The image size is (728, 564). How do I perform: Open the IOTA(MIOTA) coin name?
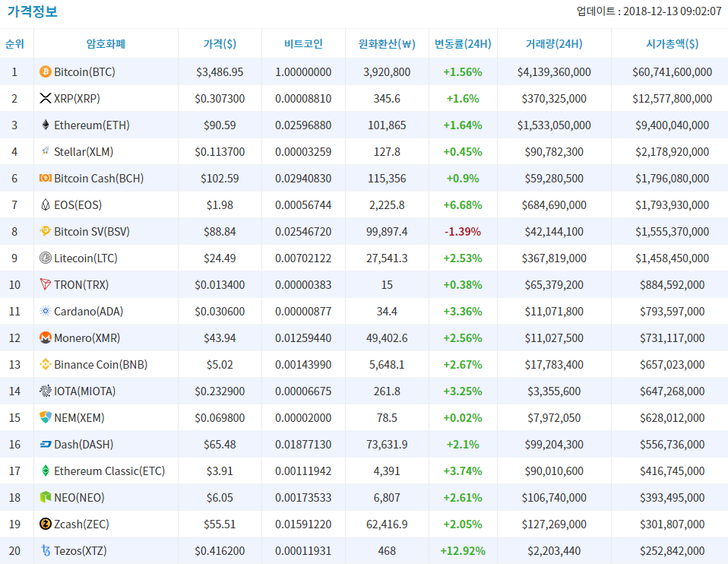85,391
